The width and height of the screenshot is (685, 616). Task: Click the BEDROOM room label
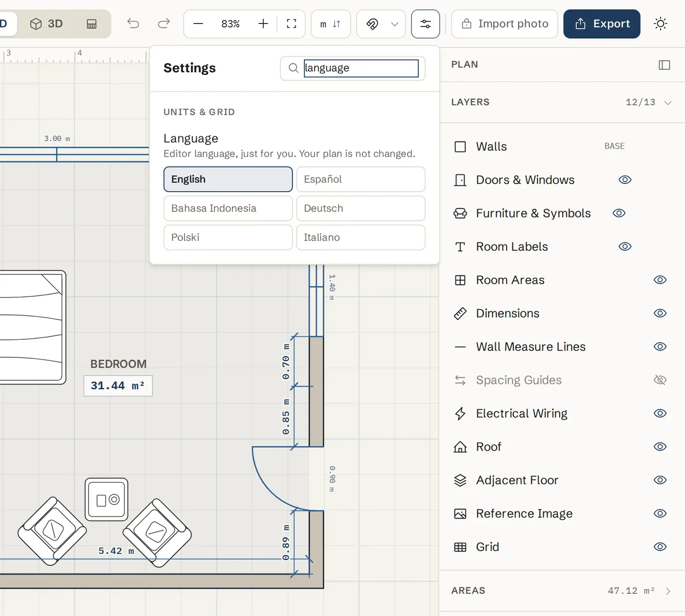click(118, 364)
